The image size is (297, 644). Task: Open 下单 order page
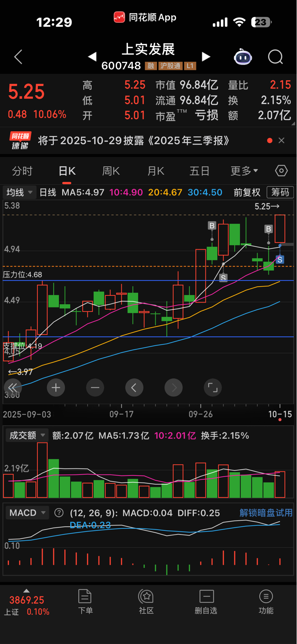pyautogui.click(x=85, y=602)
